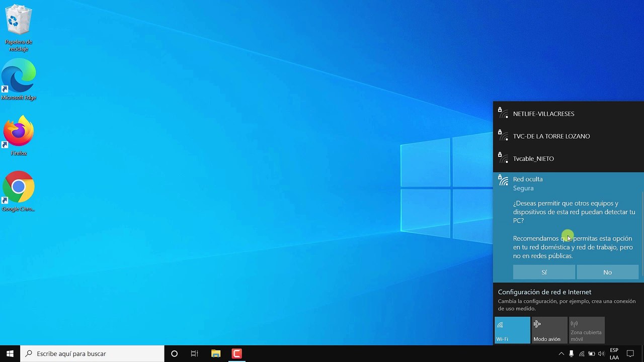Click the battery tray icon
Screen dimensions: 644x362
tap(592, 354)
